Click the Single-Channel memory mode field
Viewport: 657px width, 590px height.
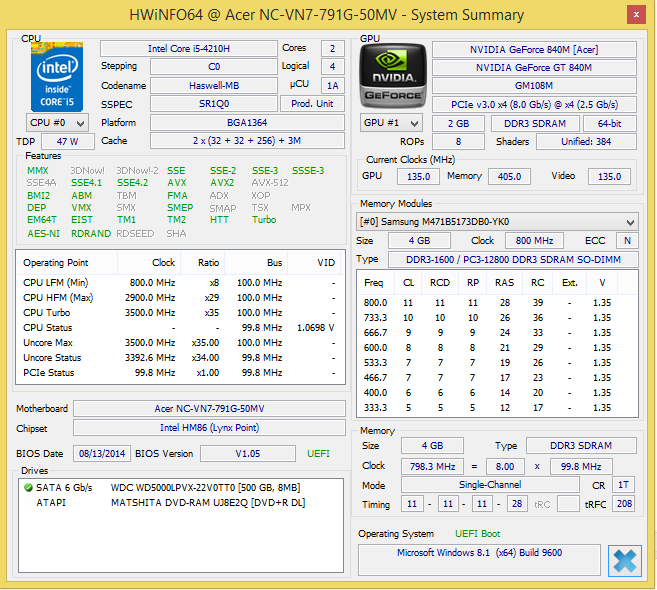coord(490,485)
